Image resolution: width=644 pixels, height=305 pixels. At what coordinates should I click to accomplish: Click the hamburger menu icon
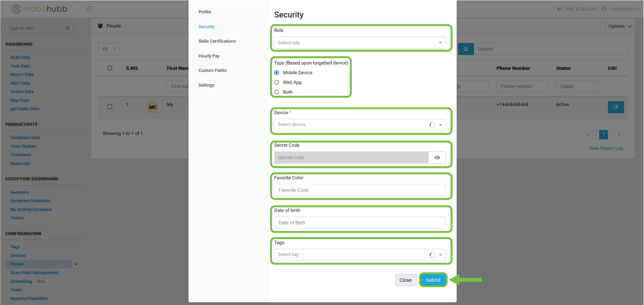(x=89, y=9)
